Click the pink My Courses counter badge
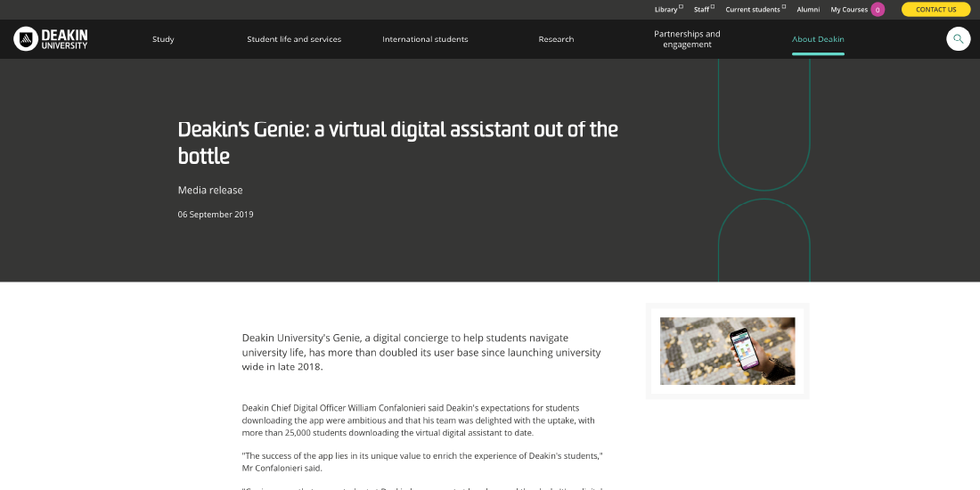 click(878, 10)
